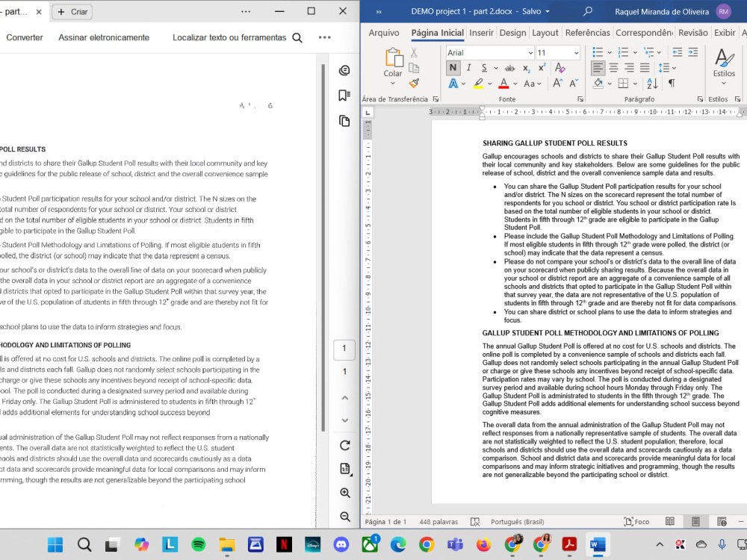The image size is (747, 560).
Task: Click Português (Brasil) language indicator
Action: point(518,522)
